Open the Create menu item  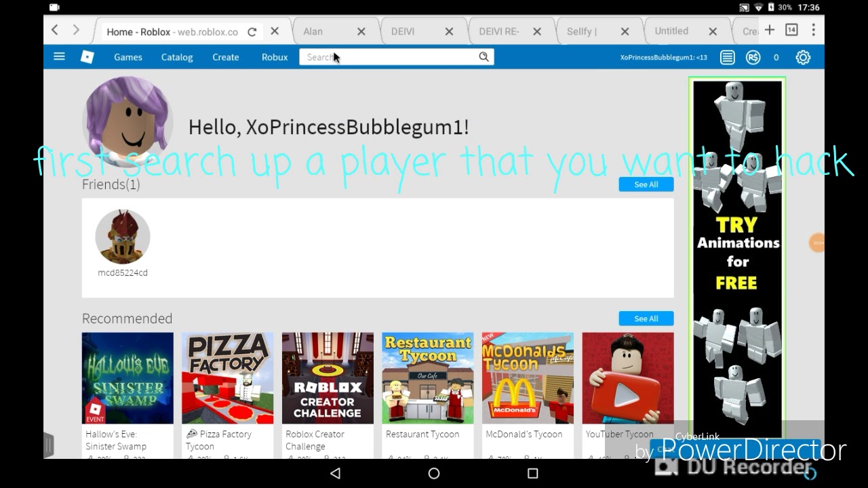pos(226,58)
